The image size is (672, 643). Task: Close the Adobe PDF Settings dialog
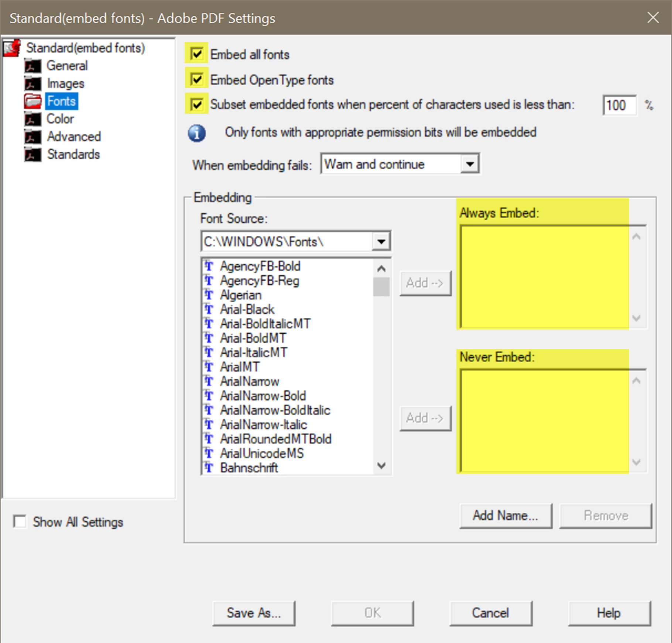(653, 17)
